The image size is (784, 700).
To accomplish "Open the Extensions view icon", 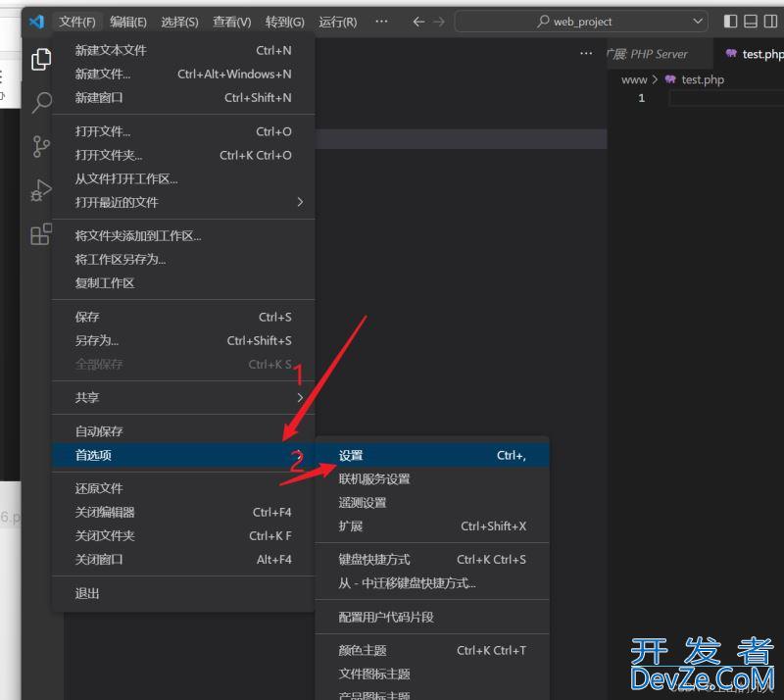I will coord(41,233).
